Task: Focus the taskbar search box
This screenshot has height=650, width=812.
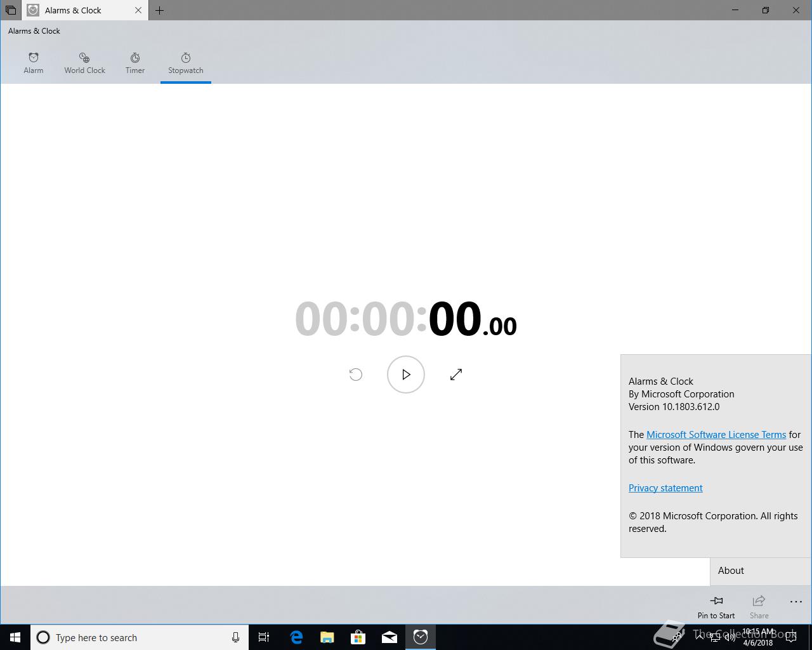Action: [x=140, y=637]
